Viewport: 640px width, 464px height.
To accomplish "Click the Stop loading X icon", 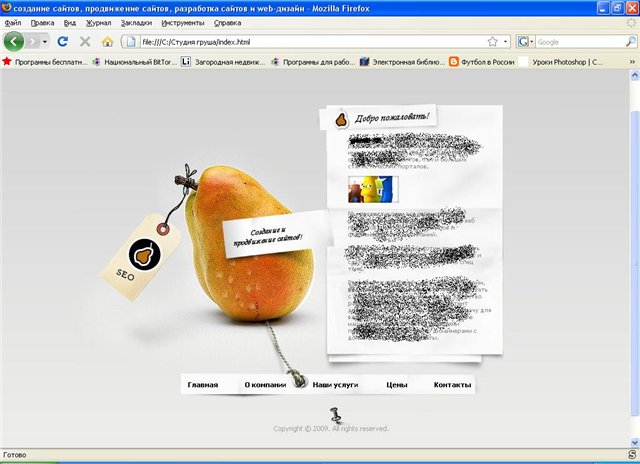I will [x=85, y=42].
